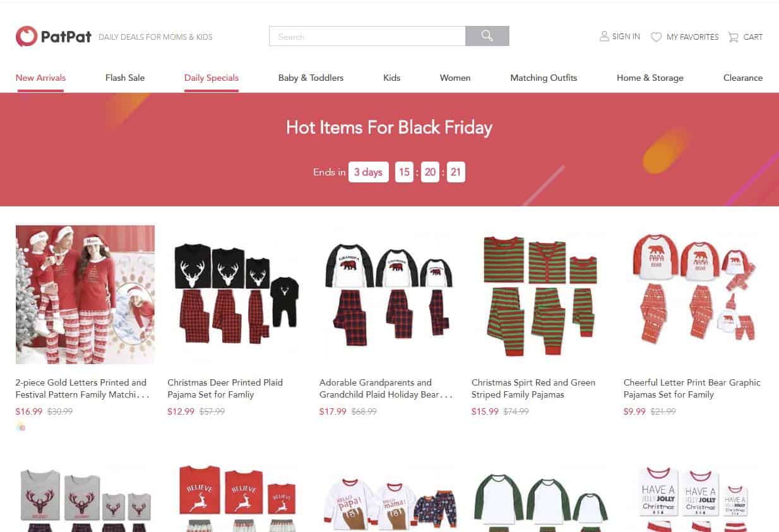The image size is (779, 532).
Task: Click the magnifying glass search button
Action: [487, 36]
